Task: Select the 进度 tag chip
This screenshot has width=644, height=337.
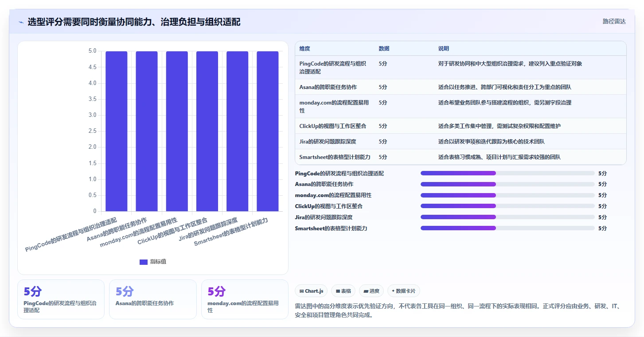Action: tap(371, 291)
